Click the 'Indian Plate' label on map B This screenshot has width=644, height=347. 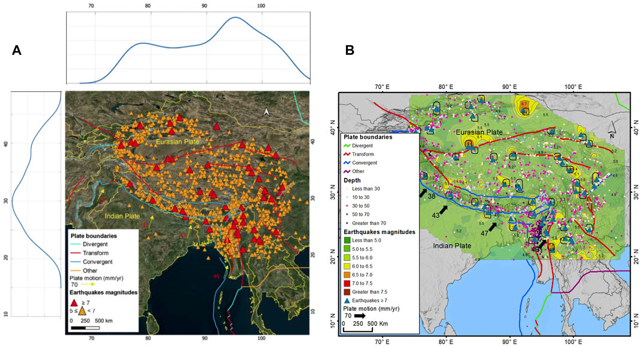click(452, 246)
